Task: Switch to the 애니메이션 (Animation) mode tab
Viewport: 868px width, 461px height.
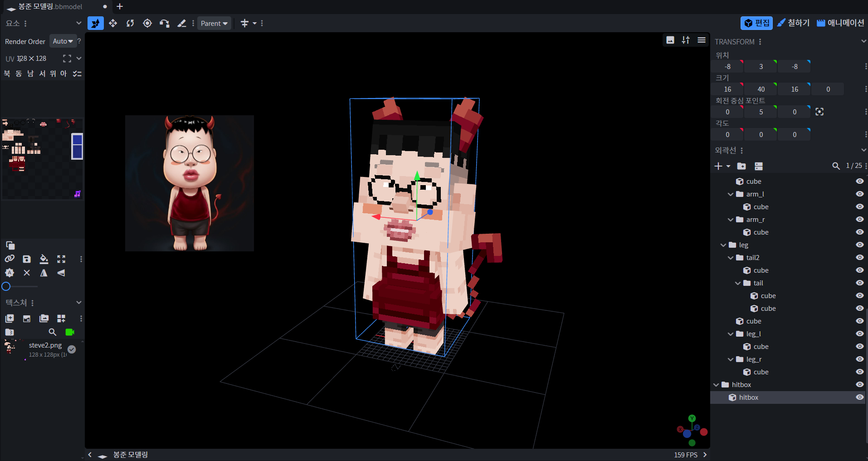Action: click(x=840, y=23)
